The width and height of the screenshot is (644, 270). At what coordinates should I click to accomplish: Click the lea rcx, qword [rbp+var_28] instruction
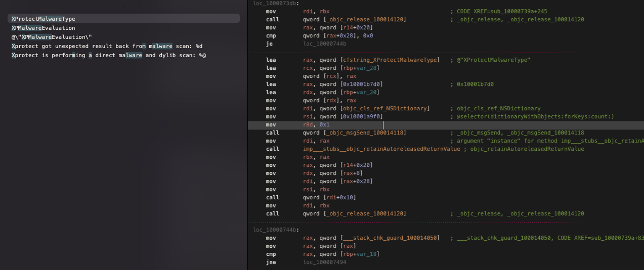click(x=323, y=68)
